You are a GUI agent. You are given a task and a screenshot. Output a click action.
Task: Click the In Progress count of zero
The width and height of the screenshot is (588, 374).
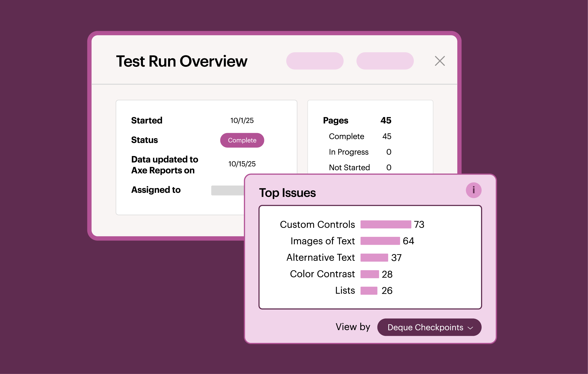[389, 152]
